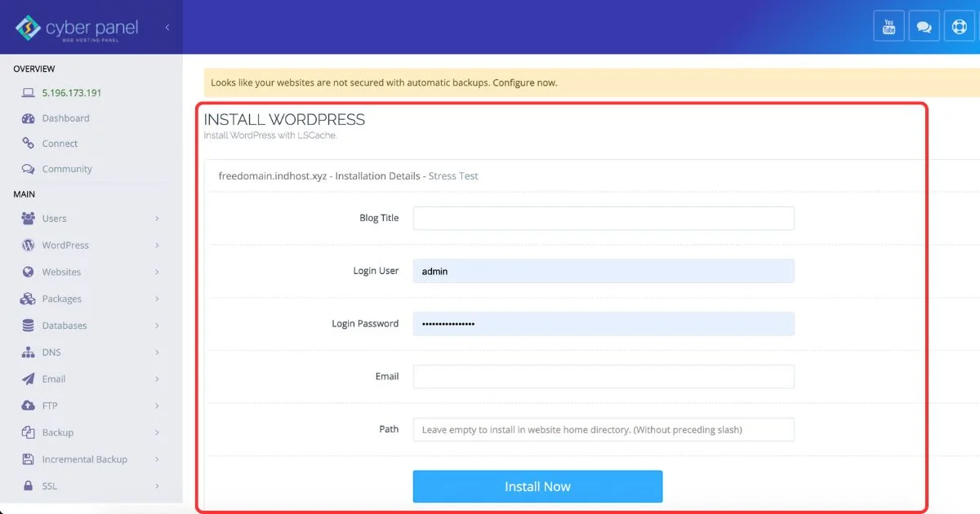Open the Community menu item
Screen dimensions: 980x514
[x=67, y=169]
